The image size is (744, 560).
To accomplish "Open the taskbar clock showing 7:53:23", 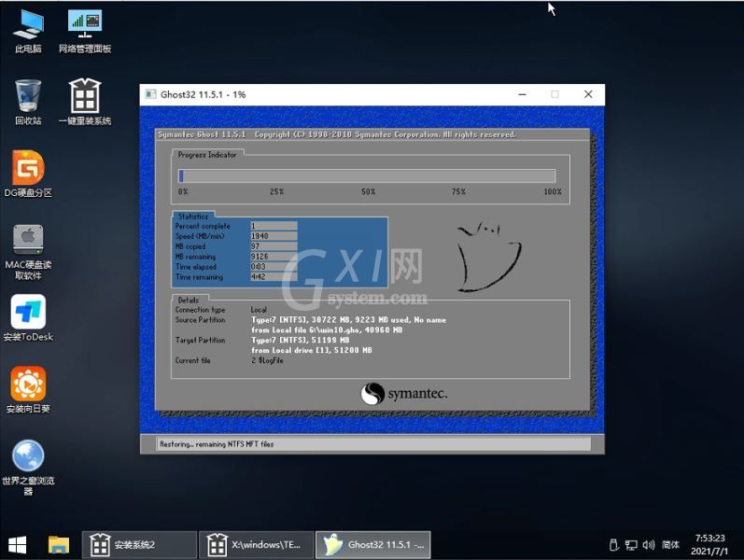I will click(x=709, y=539).
